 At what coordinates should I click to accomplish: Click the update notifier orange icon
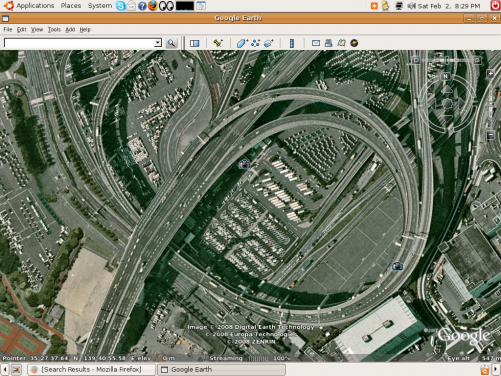tap(374, 6)
